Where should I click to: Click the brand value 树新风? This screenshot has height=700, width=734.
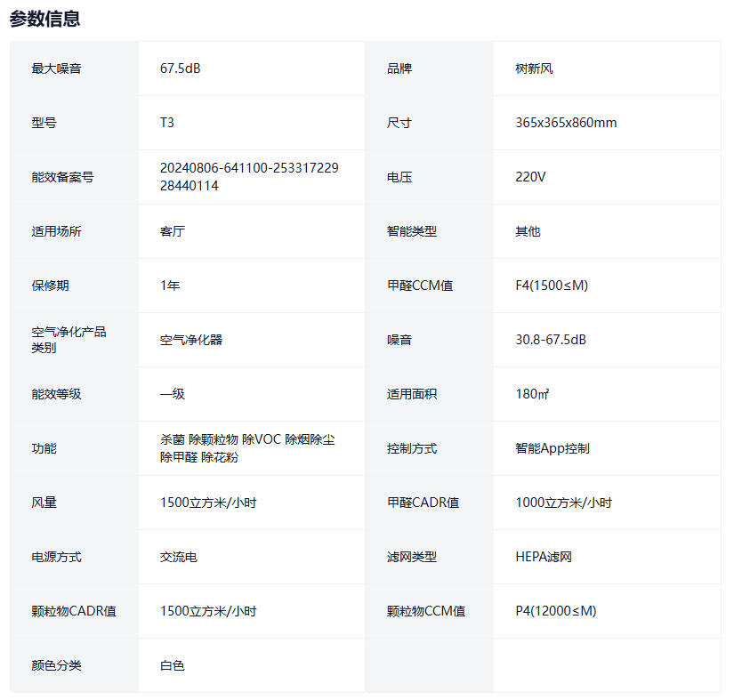[534, 68]
